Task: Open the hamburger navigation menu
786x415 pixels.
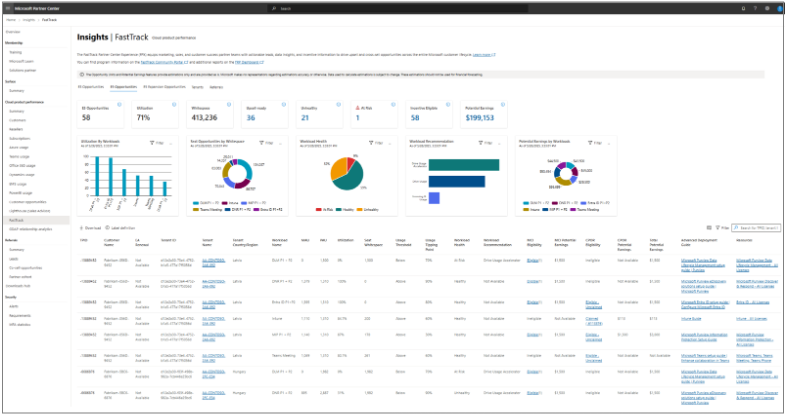Action: pyautogui.click(x=6, y=8)
